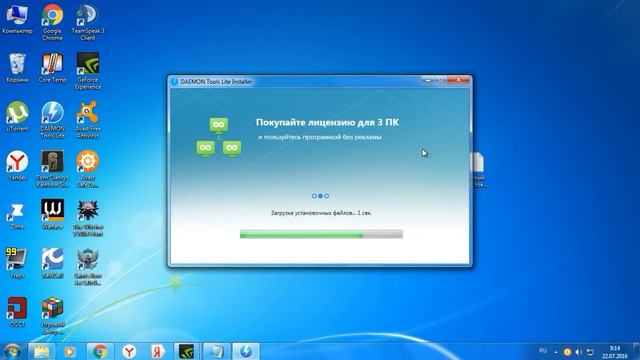Select the Rubik's cube desktop shortcut
This screenshot has width=640, height=360.
tap(52, 316)
